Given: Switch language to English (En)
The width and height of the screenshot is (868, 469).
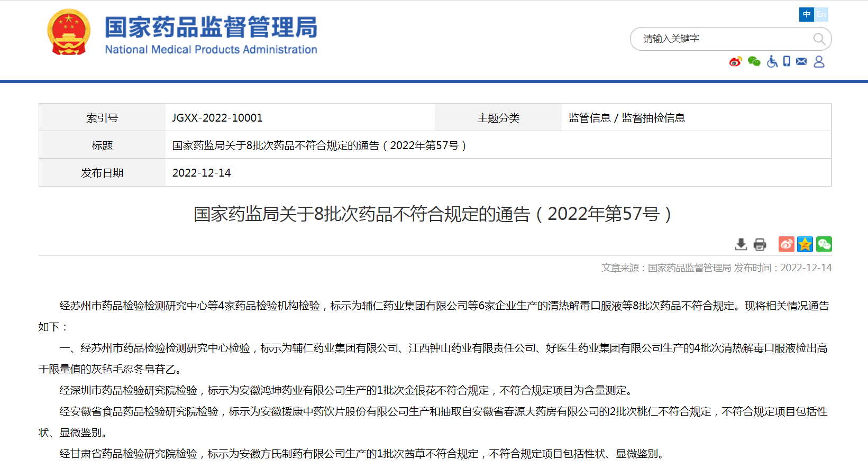Looking at the screenshot, I should [x=821, y=14].
